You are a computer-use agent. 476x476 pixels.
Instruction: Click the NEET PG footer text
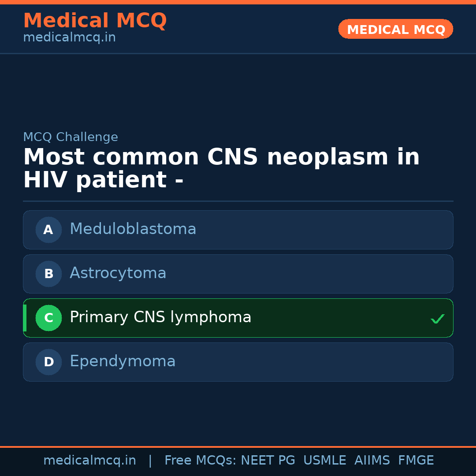(268, 461)
